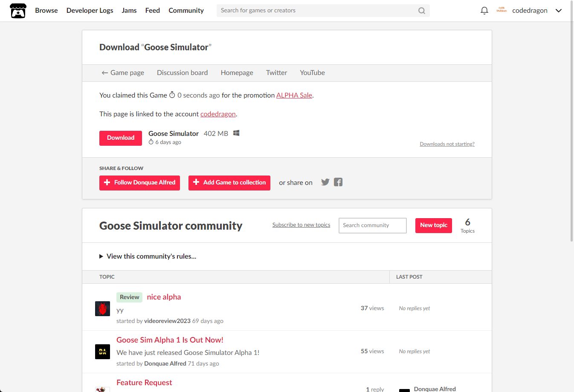Focus the Search community field
This screenshot has height=392, width=574.
(x=373, y=225)
